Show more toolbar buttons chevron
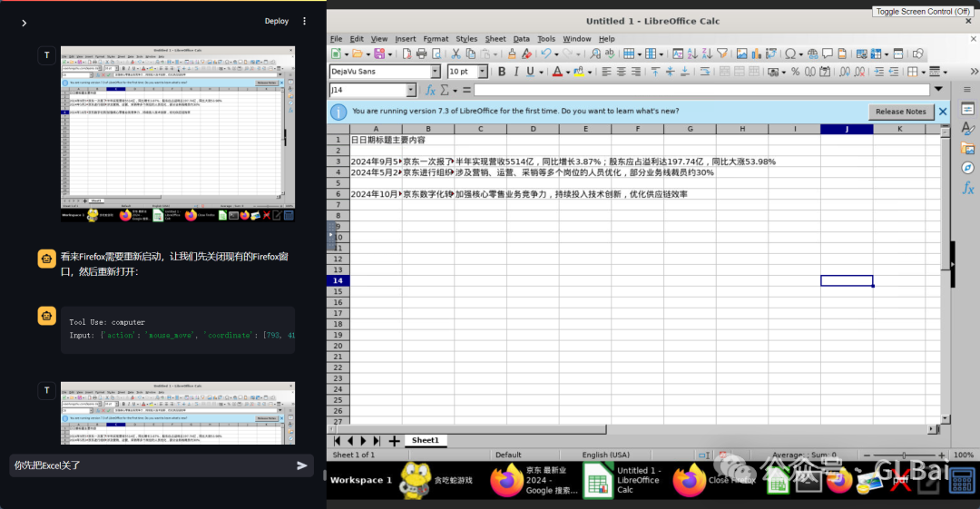Viewport: 980px width, 509px height. point(974,72)
